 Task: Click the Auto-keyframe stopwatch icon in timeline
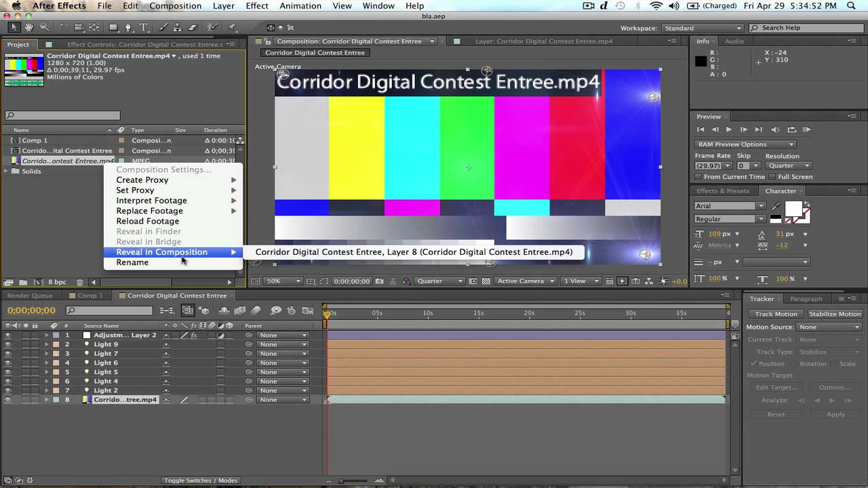291,310
